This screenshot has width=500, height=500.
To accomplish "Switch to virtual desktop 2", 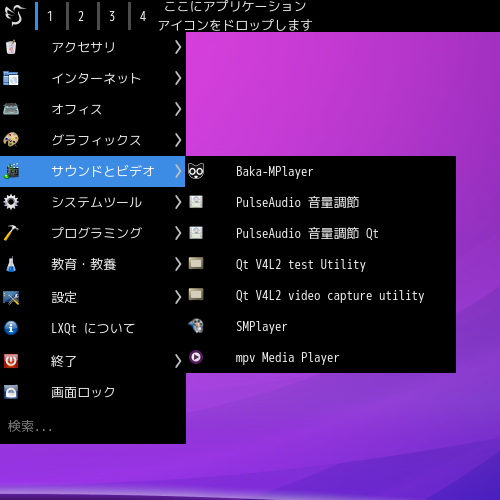I will [81, 16].
